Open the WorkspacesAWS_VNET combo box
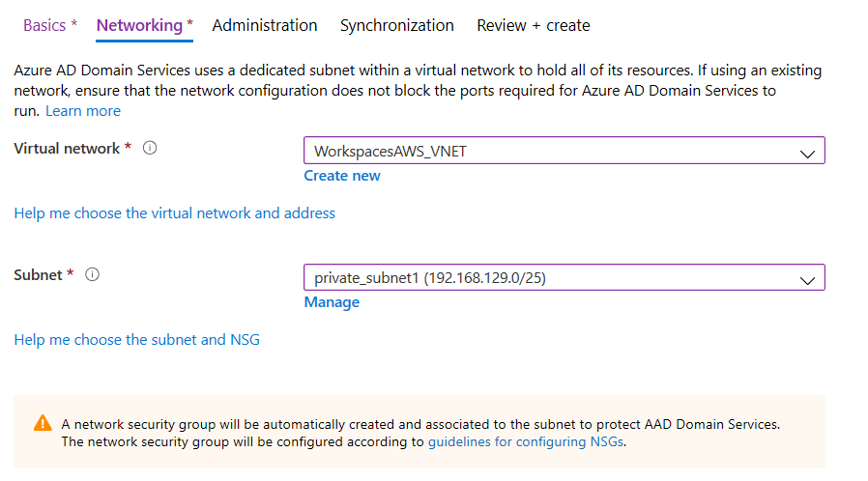The image size is (868, 481). coord(551,152)
